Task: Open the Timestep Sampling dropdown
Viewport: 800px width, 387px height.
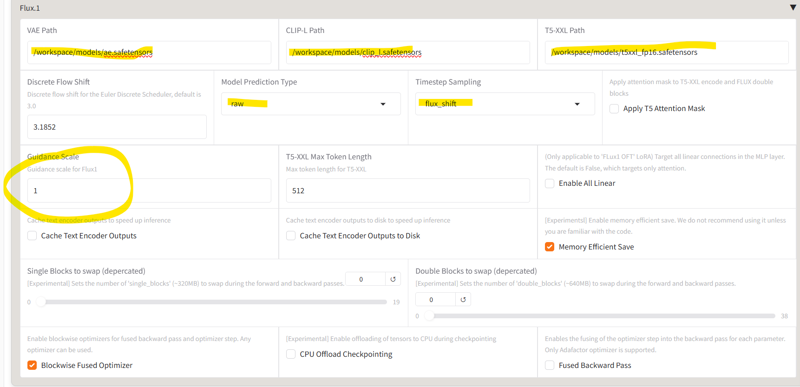Action: (x=505, y=104)
